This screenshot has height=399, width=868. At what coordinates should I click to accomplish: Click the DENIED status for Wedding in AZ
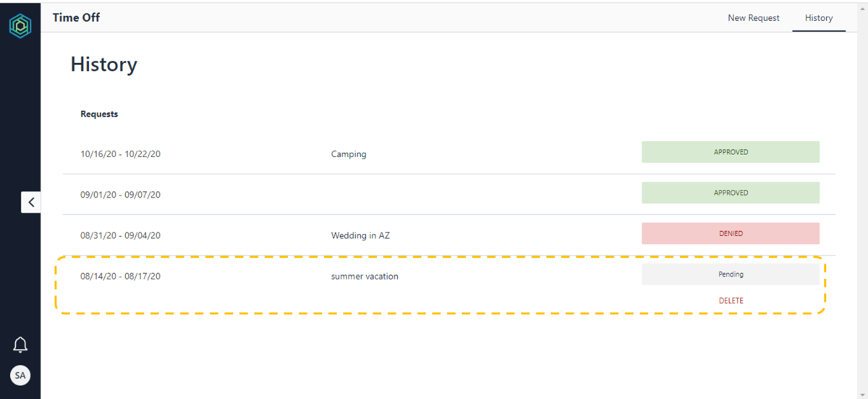(731, 234)
